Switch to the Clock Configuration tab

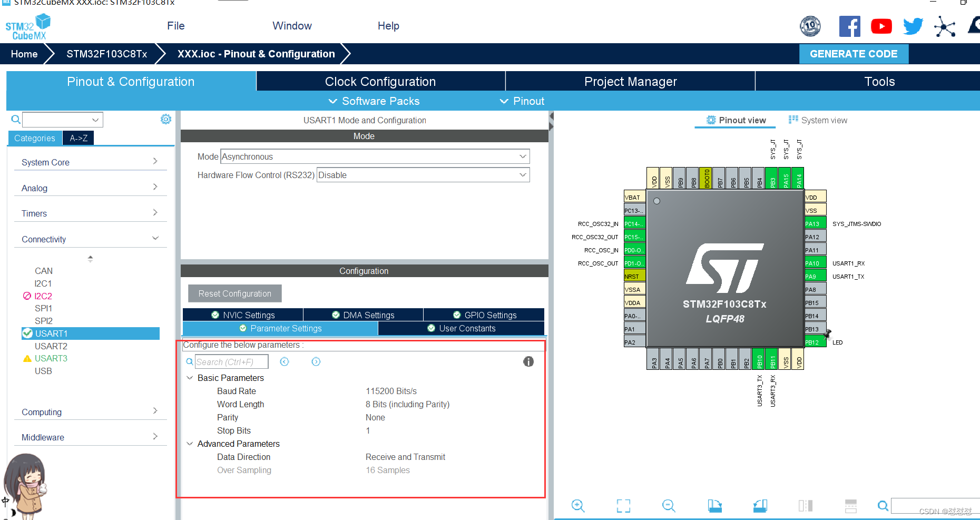coord(380,81)
